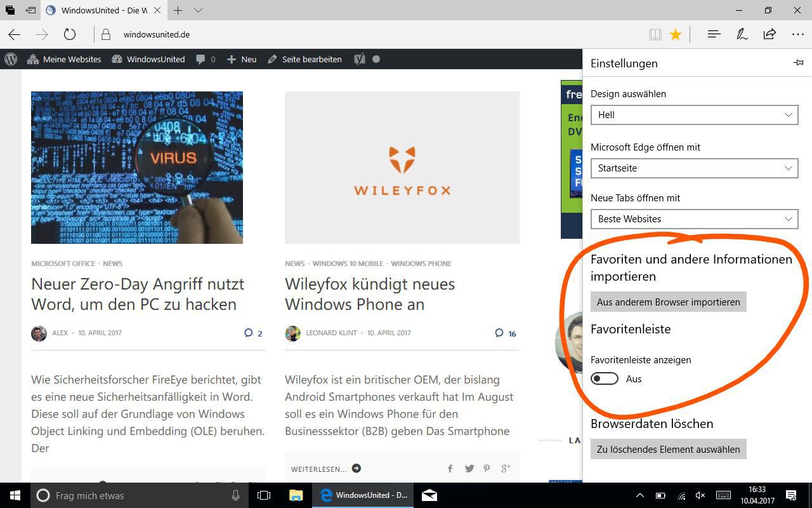
Task: Click the battery icon in system tray
Action: coord(660,495)
